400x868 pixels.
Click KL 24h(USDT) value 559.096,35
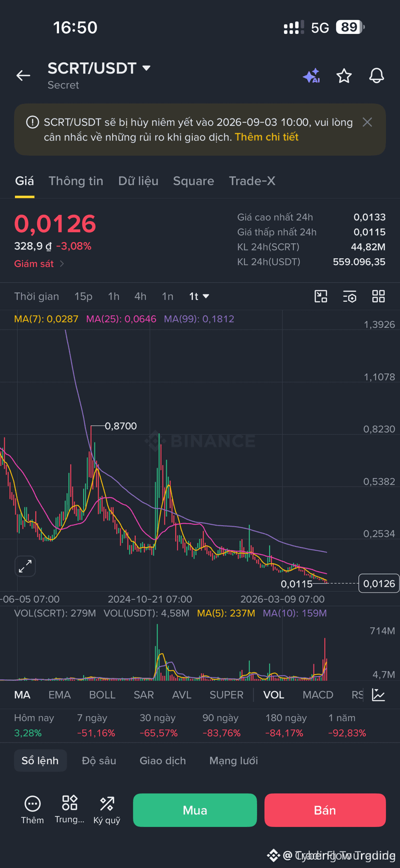point(359,262)
